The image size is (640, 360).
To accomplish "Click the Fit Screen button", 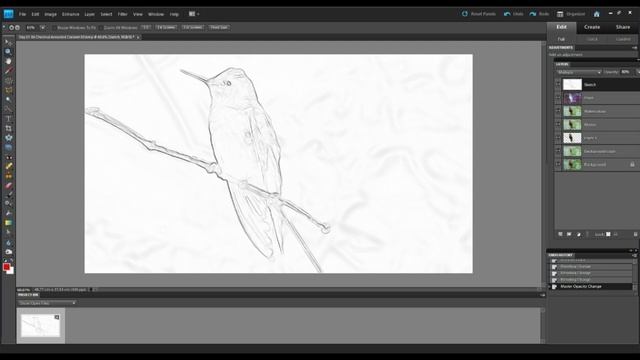I will tap(166, 27).
